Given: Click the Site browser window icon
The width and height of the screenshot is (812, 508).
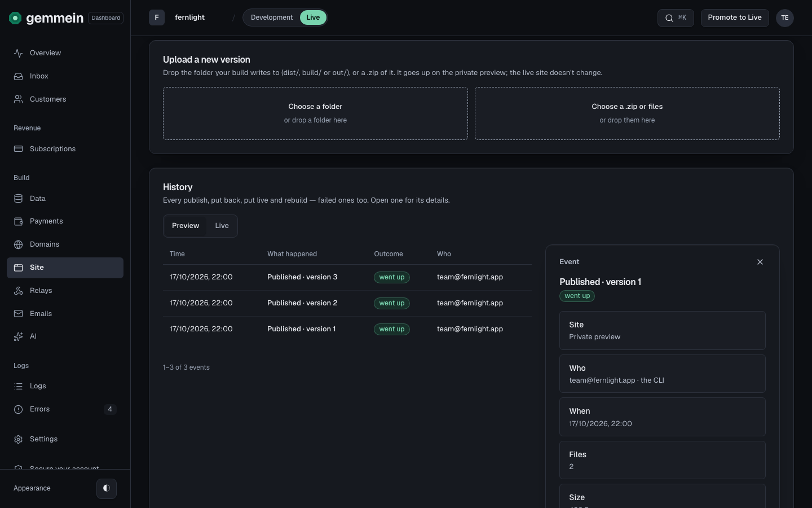Looking at the screenshot, I should (19, 268).
